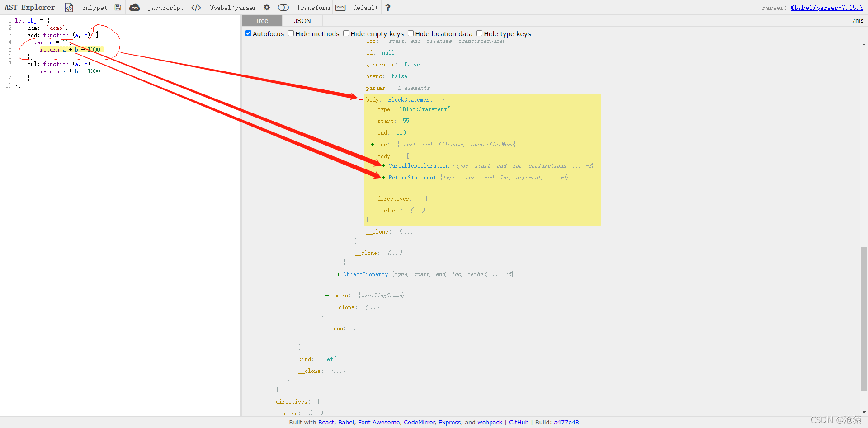The height and width of the screenshot is (428, 868).
Task: Click generator: false entry
Action: (x=393, y=65)
